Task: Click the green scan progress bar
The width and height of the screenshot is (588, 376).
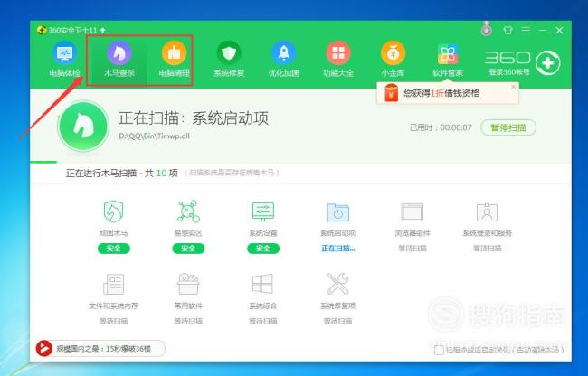Action: [43, 162]
